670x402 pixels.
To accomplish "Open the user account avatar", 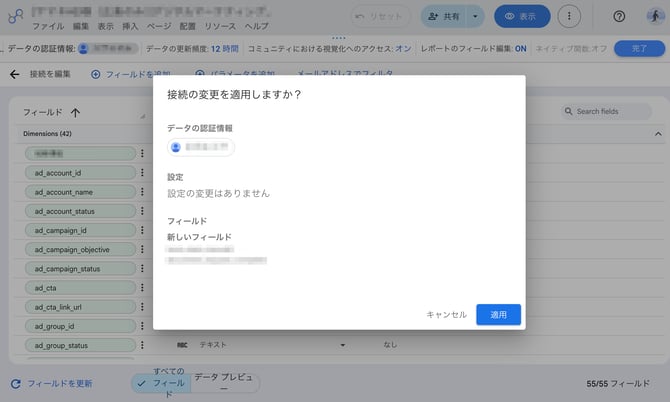I will point(655,16).
